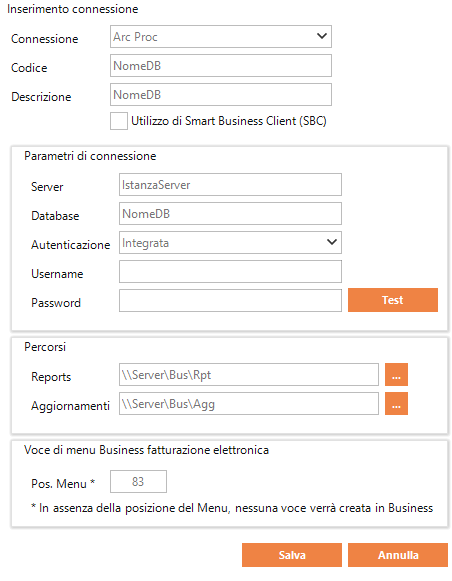Enable Utilizzo di Smart Business Client checkbox
Image resolution: width=452 pixels, height=581 pixels.
[x=119, y=121]
